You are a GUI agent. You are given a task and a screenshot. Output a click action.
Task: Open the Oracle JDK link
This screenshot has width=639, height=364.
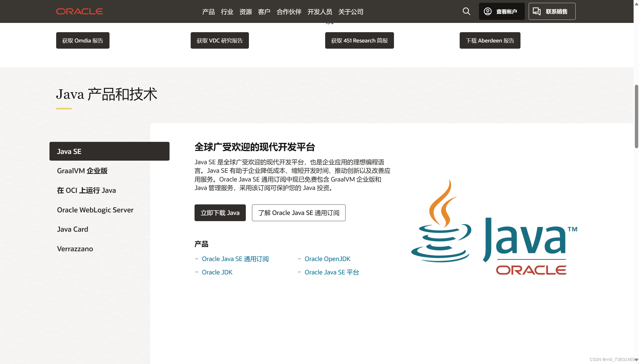click(217, 272)
